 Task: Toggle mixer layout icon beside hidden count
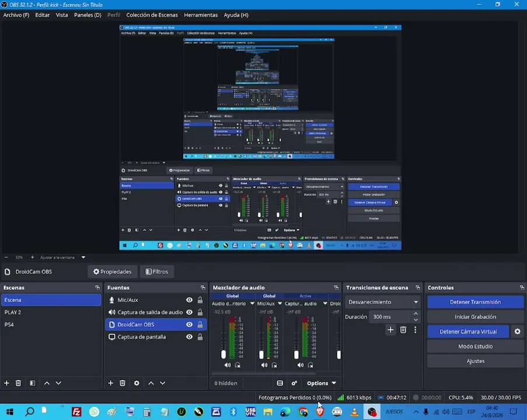pyautogui.click(x=280, y=383)
